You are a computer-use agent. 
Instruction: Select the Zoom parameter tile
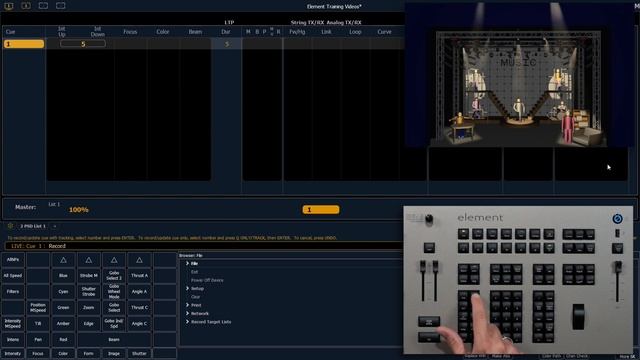tap(89, 307)
